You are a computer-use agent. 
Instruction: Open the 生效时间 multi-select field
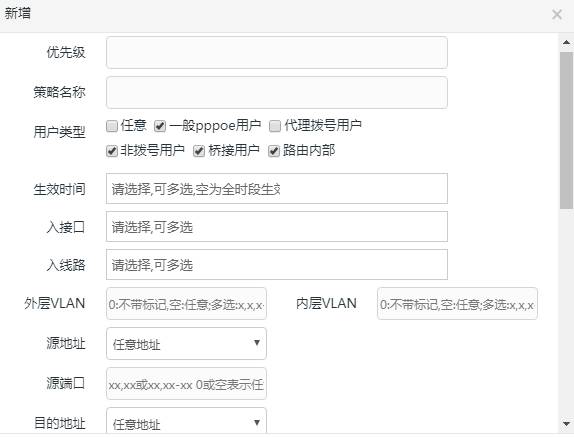tap(277, 189)
